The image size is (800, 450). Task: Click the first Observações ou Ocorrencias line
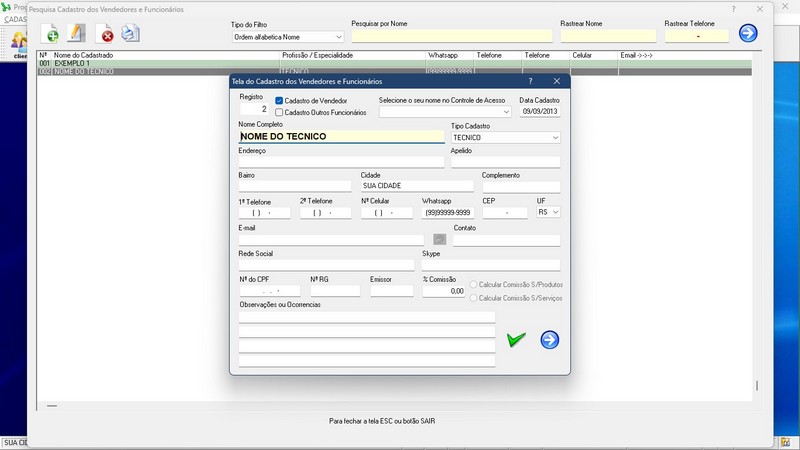point(367,317)
